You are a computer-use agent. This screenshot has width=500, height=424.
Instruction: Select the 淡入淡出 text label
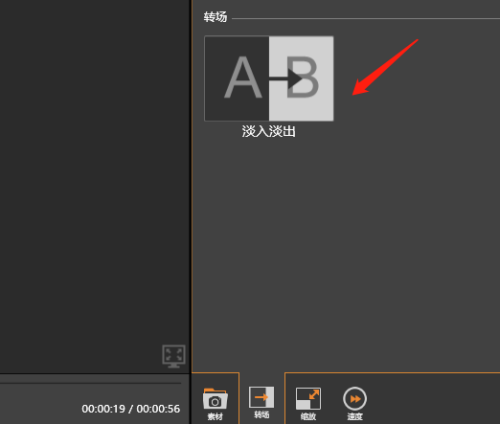pyautogui.click(x=269, y=131)
